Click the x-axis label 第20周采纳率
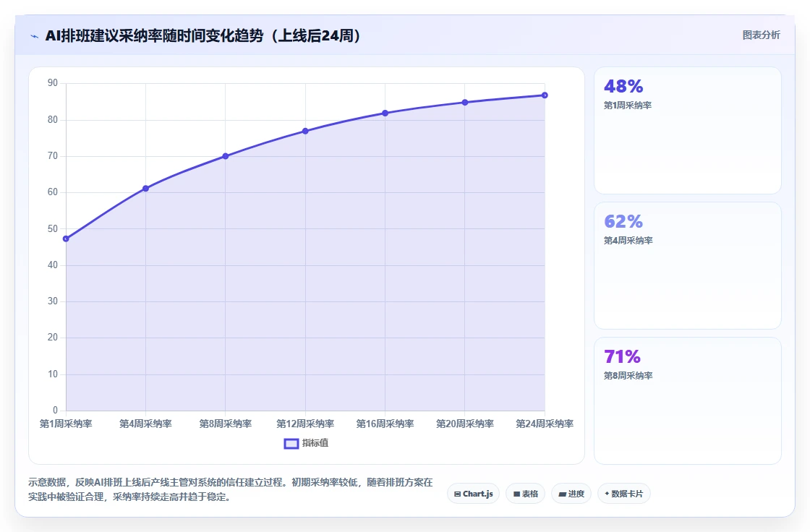Image resolution: width=810 pixels, height=532 pixels. pos(465,424)
